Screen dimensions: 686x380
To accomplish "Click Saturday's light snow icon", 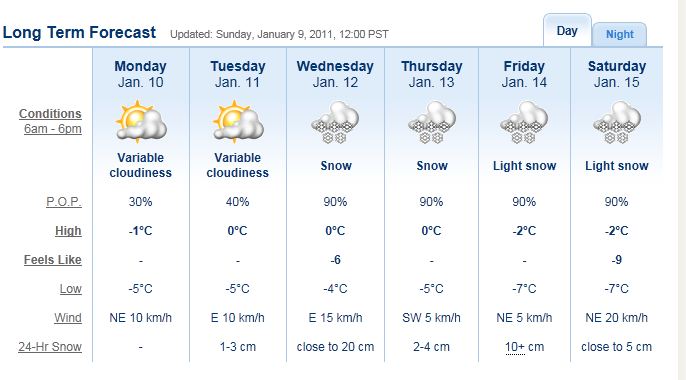I will click(617, 122).
